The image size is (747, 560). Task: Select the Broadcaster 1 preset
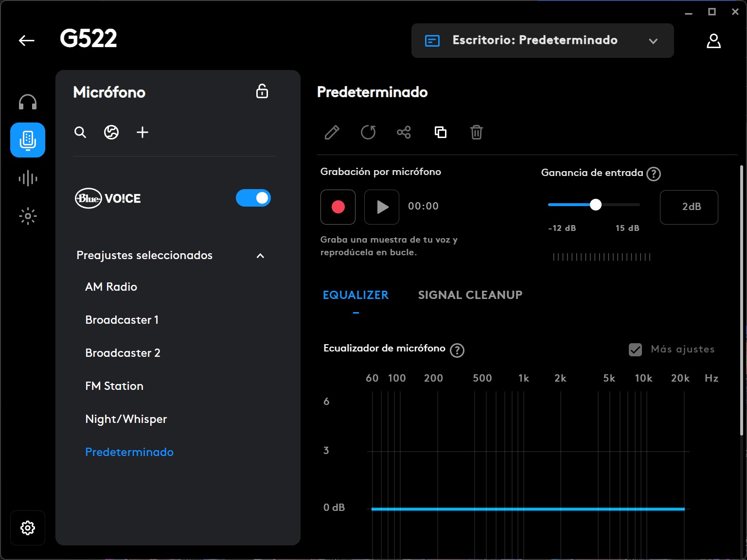[x=122, y=320]
